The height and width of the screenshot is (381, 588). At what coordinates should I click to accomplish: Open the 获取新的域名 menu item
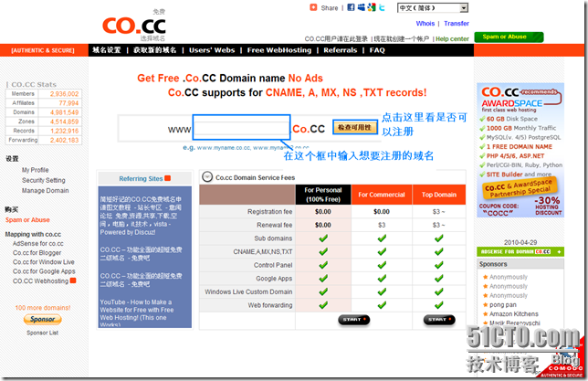(155, 50)
